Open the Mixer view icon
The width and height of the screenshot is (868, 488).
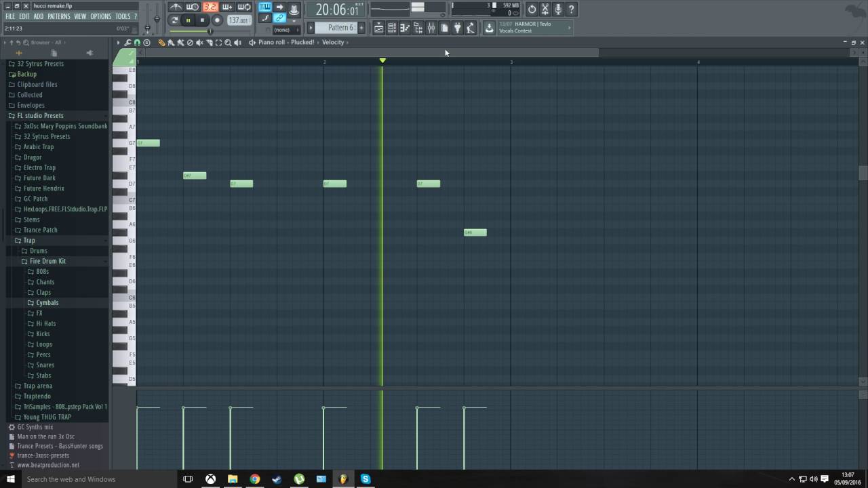pos(431,28)
